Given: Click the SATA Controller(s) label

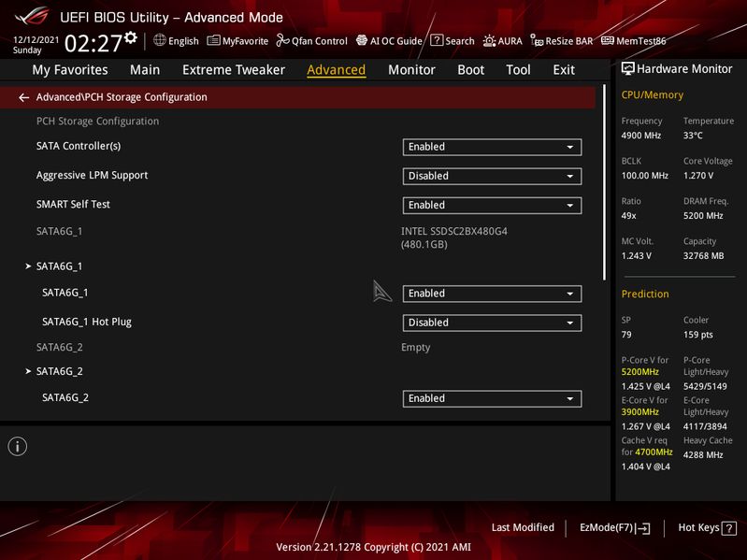Looking at the screenshot, I should pyautogui.click(x=79, y=146).
